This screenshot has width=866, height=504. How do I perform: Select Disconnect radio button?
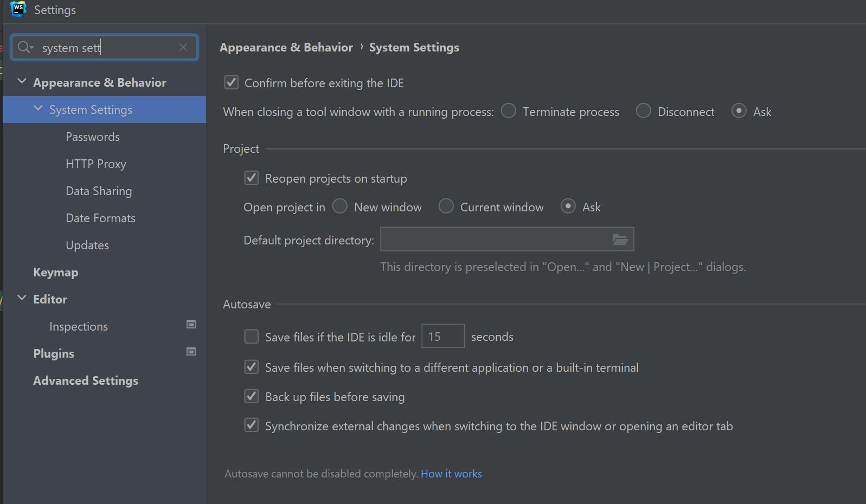[644, 111]
